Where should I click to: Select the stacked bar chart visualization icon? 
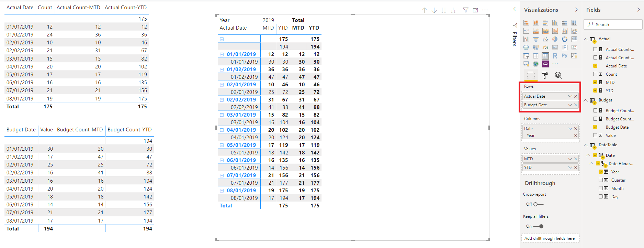(x=526, y=23)
